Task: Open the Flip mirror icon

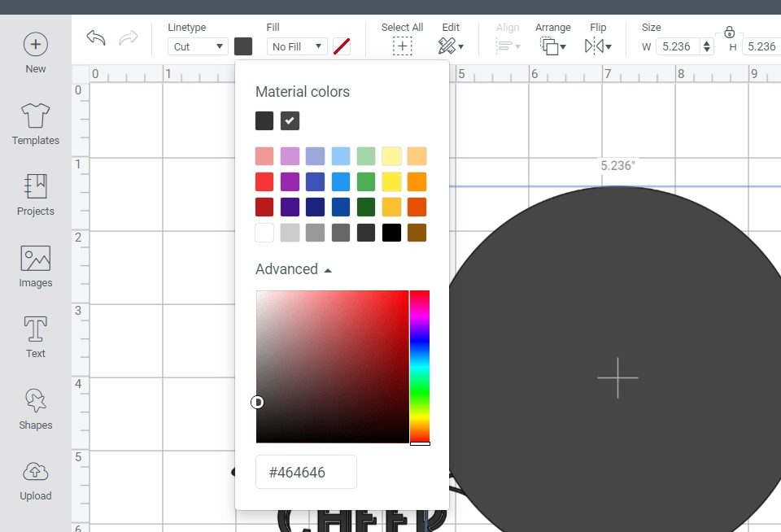Action: [x=598, y=46]
